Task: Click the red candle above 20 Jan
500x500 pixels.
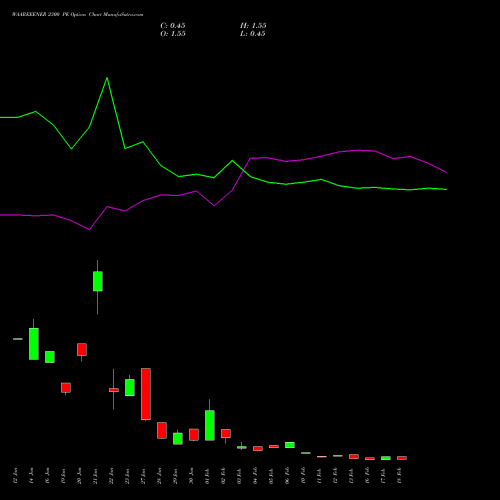Action: 82,350
